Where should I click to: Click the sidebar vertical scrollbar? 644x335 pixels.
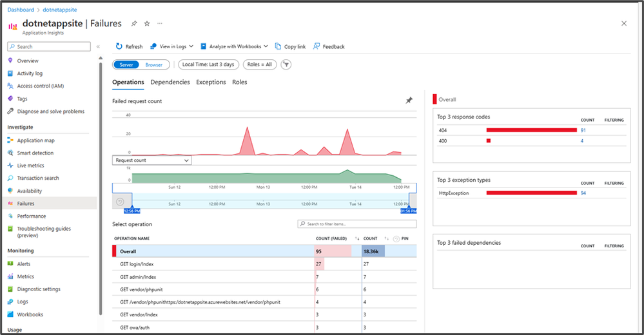click(x=101, y=187)
